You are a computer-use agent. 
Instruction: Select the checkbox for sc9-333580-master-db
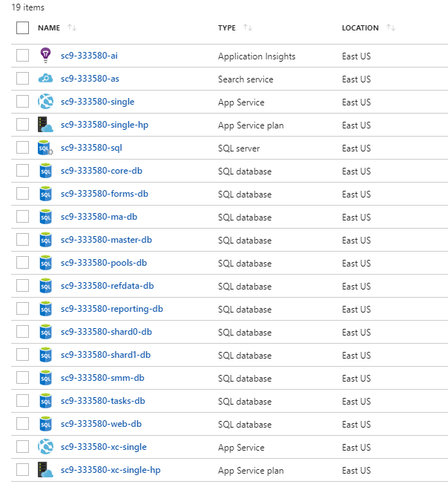[x=23, y=240]
